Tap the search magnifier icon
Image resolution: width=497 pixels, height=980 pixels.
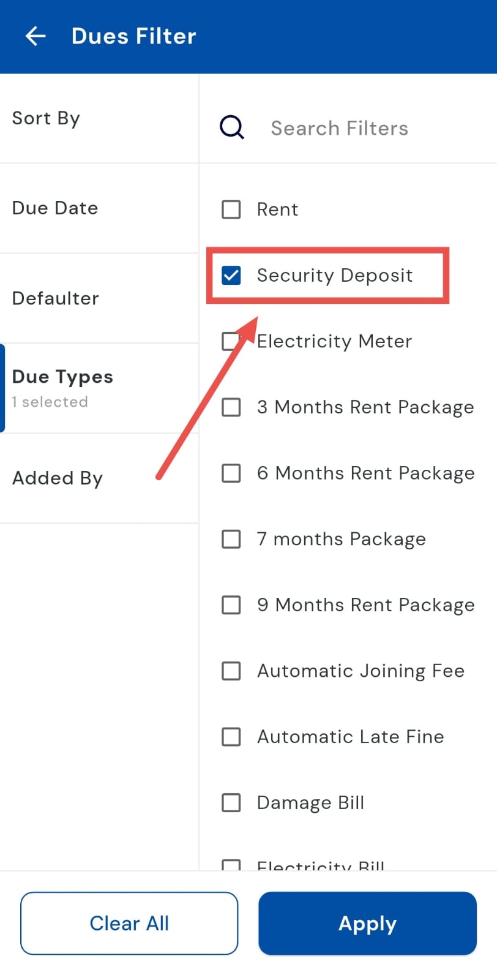[x=232, y=127]
